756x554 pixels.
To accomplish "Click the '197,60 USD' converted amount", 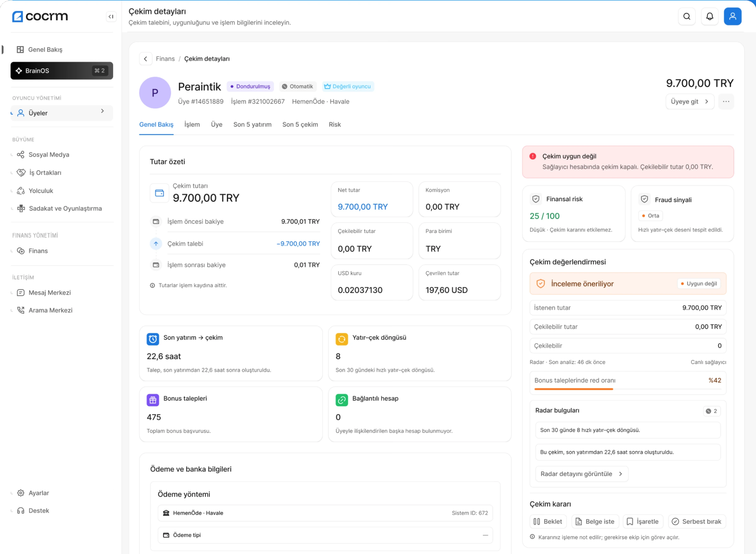I will 446,290.
